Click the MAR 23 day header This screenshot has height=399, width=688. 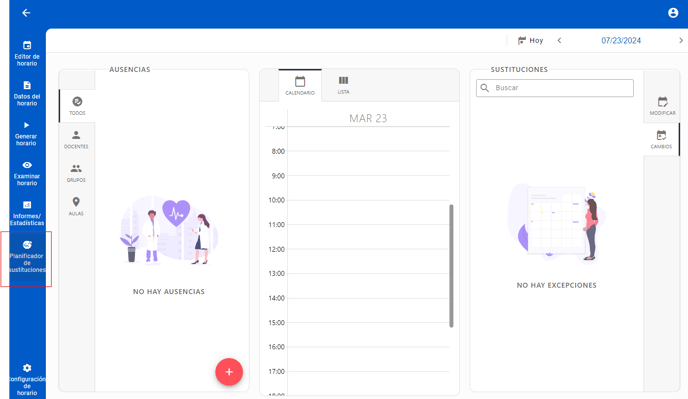pos(368,118)
